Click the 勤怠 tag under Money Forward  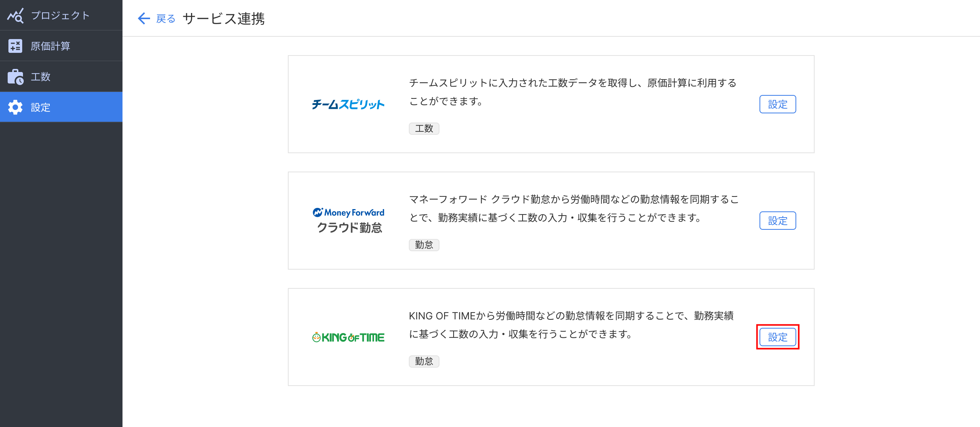pos(424,245)
